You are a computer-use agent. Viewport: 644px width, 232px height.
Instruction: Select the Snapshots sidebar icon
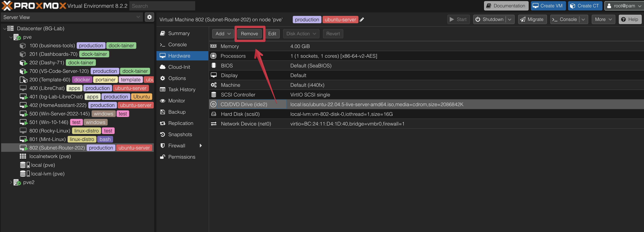coord(163,134)
